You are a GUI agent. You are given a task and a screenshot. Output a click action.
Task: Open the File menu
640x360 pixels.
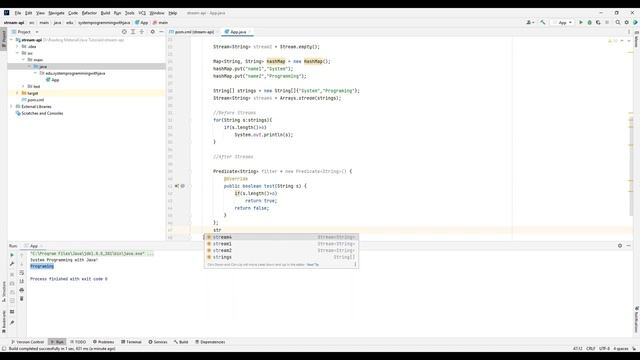(18, 13)
